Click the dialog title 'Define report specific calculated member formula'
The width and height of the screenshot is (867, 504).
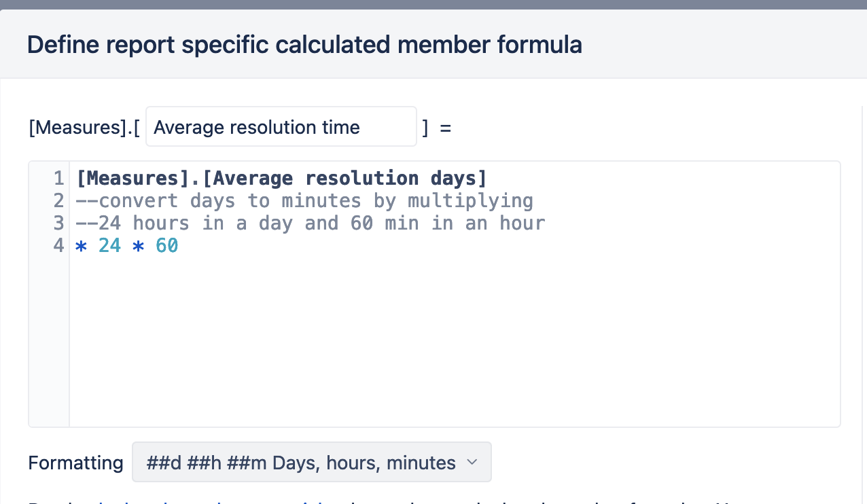tap(304, 45)
